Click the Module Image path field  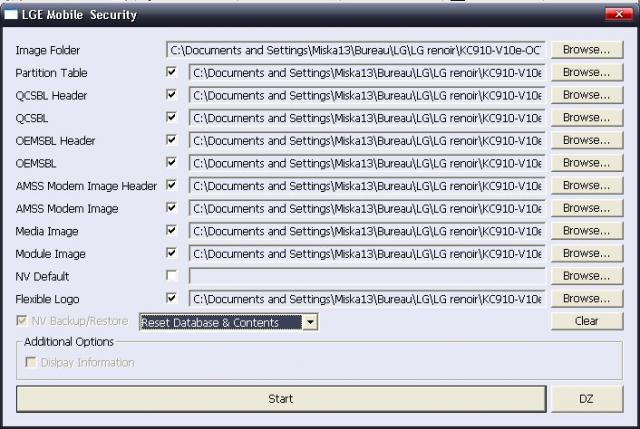click(x=367, y=254)
